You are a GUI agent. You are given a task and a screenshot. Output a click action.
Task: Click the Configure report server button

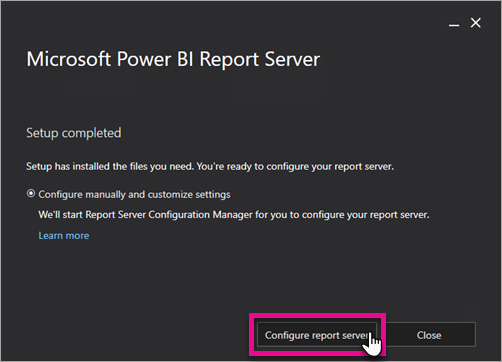(x=317, y=335)
